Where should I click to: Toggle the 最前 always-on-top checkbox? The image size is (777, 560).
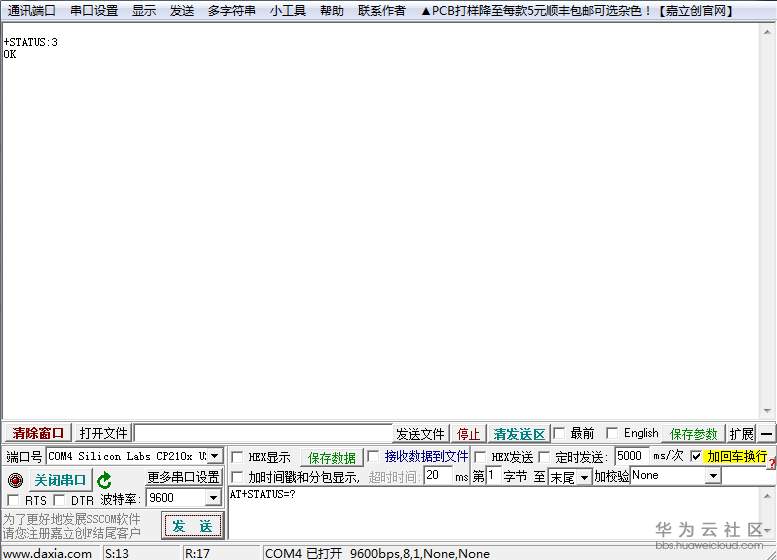pyautogui.click(x=558, y=434)
